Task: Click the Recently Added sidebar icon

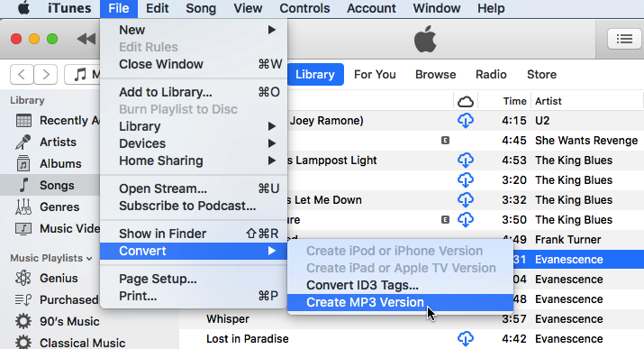Action: click(x=23, y=121)
